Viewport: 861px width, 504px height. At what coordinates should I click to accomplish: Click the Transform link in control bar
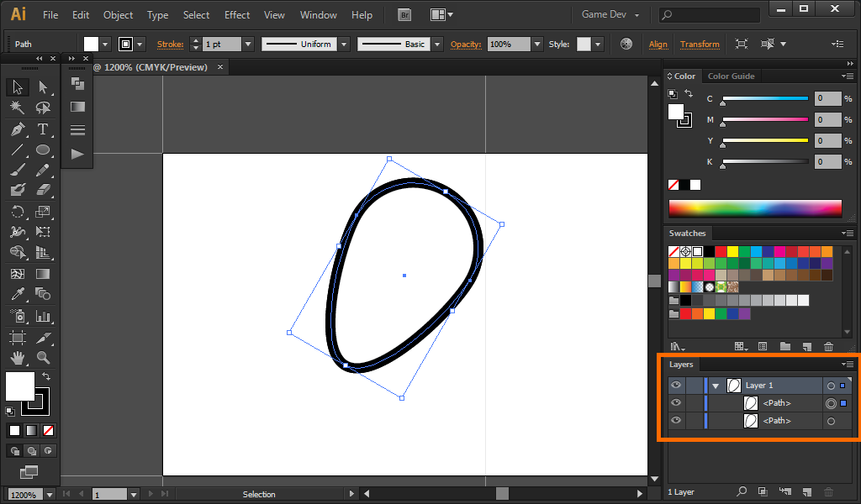[700, 44]
